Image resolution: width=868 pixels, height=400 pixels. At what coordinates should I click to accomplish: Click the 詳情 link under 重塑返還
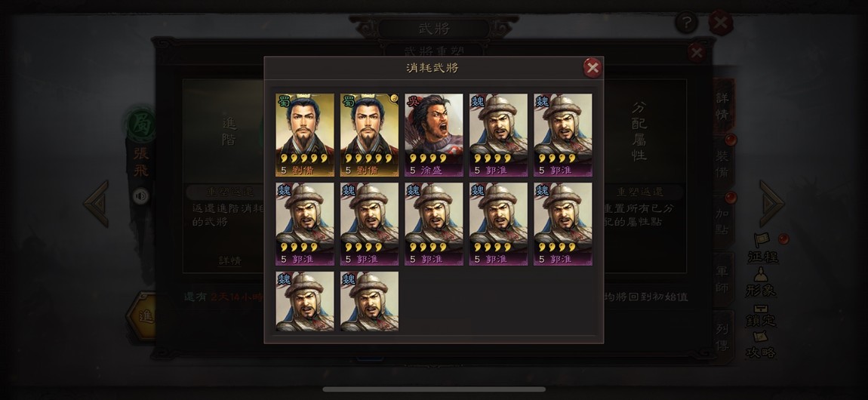point(229,260)
